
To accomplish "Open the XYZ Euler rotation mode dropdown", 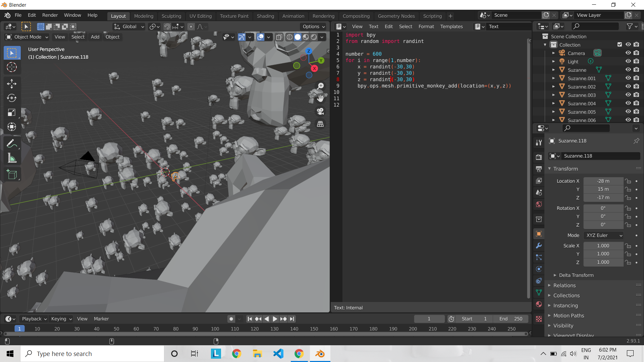I will pyautogui.click(x=604, y=235).
